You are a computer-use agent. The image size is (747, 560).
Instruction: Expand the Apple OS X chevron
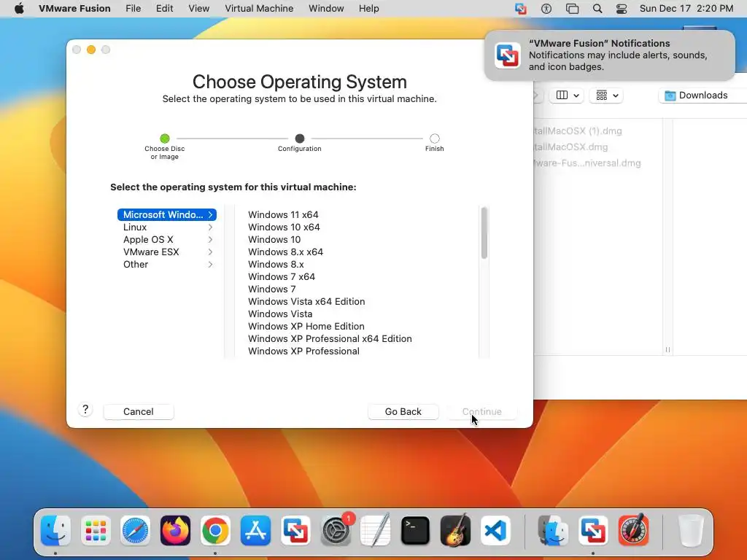coord(210,239)
